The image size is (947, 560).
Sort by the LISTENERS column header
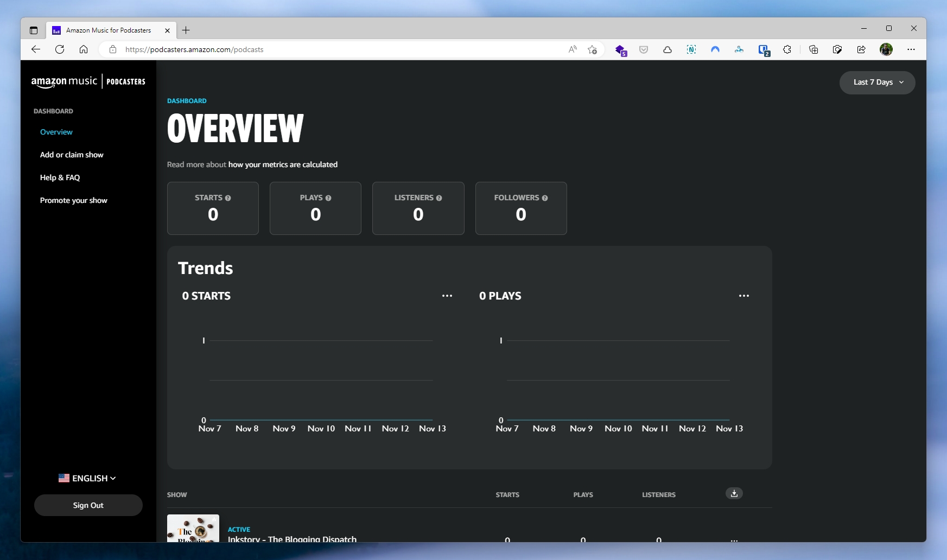[659, 495]
